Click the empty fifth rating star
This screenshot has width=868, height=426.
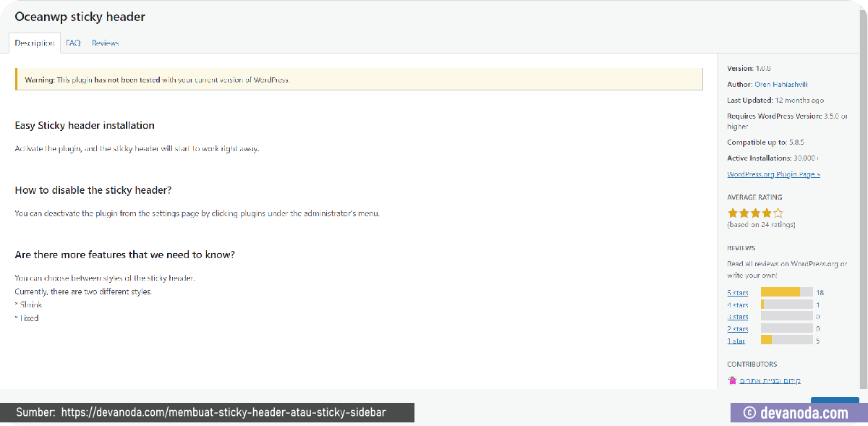(778, 213)
